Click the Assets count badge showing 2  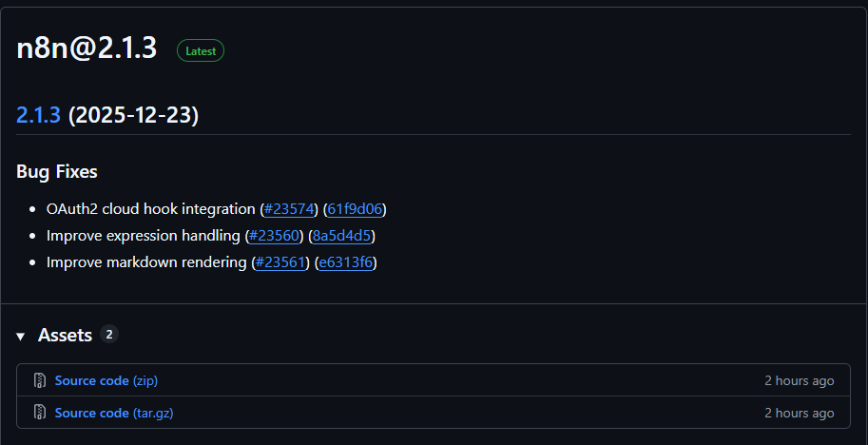pyautogui.click(x=109, y=334)
